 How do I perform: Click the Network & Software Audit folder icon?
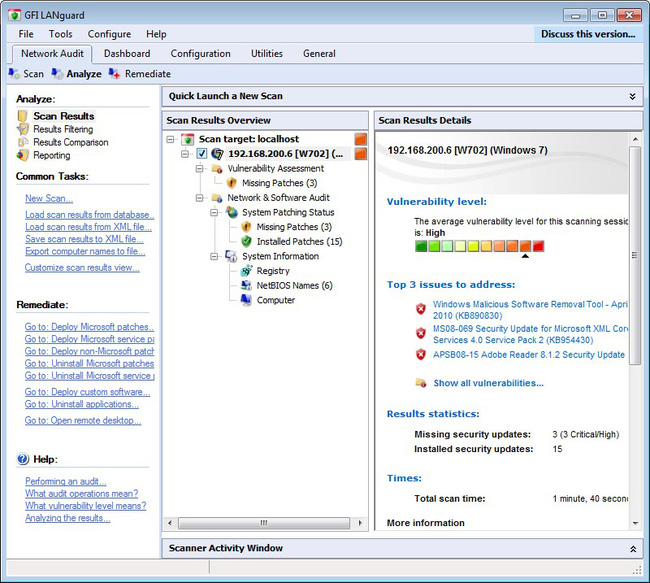coord(217,198)
